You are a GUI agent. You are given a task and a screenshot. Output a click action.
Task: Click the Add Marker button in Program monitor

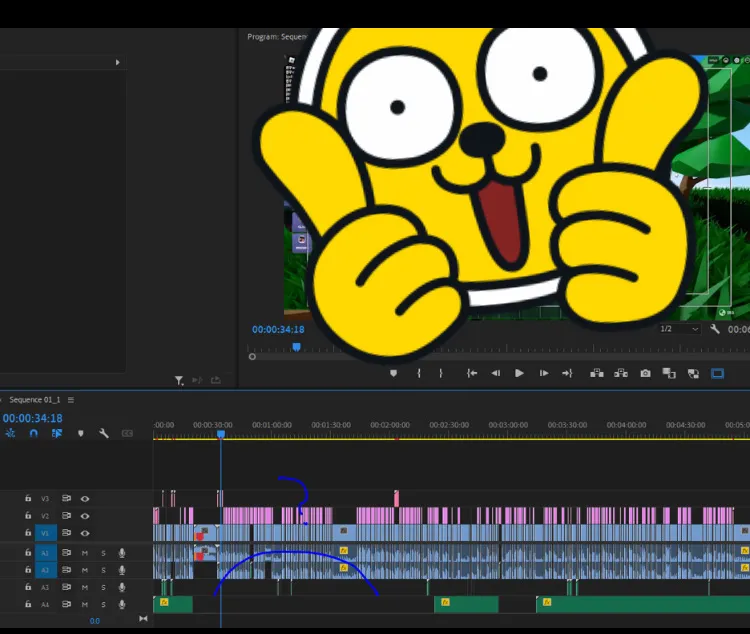[393, 373]
